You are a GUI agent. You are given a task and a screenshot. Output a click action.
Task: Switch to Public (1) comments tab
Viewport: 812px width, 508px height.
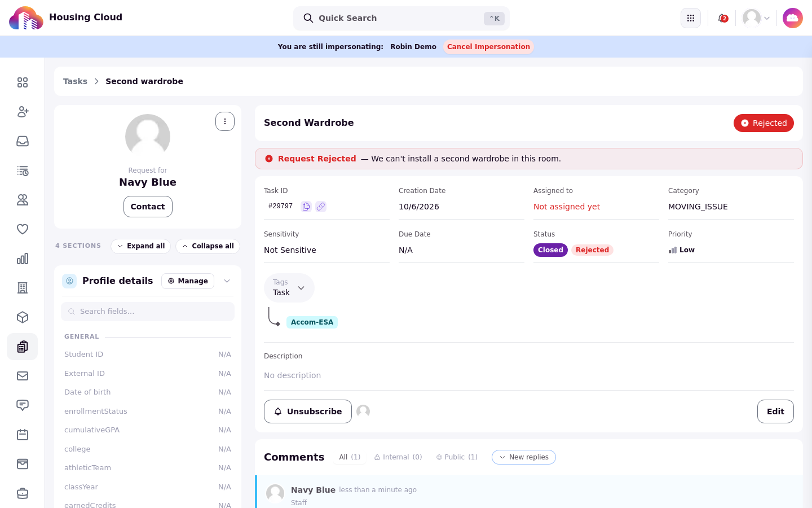(457, 457)
